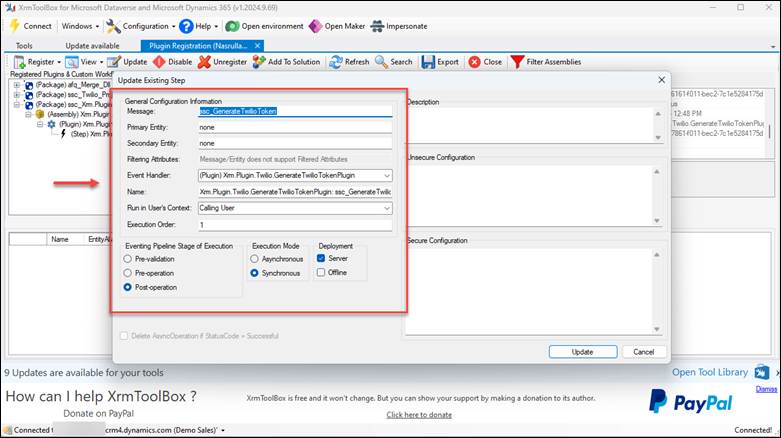
Task: Click the Register toolbar icon
Action: coord(19,62)
